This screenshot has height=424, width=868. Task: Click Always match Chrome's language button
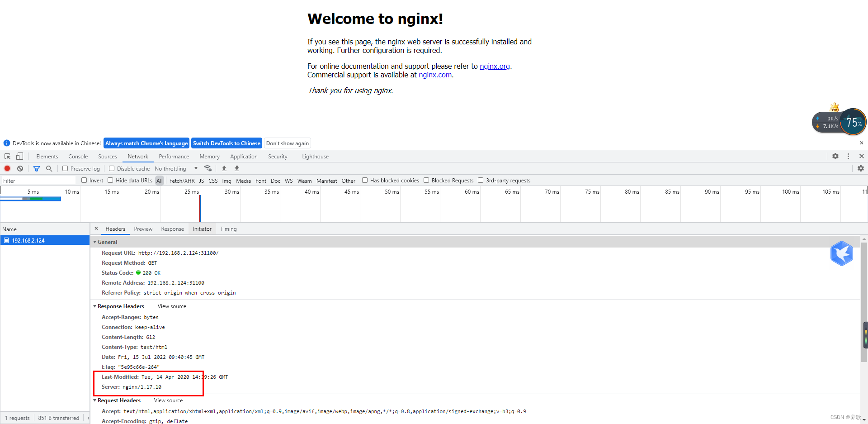(146, 143)
